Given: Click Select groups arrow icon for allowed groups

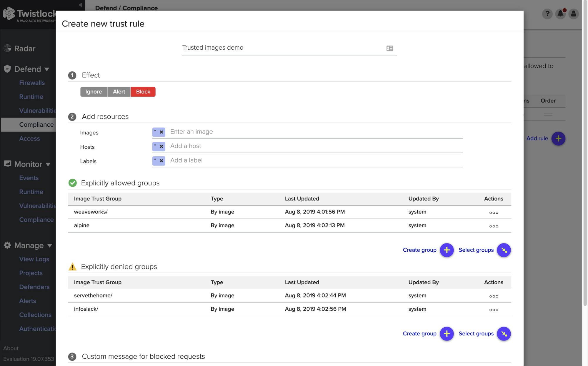Looking at the screenshot, I should pos(504,250).
